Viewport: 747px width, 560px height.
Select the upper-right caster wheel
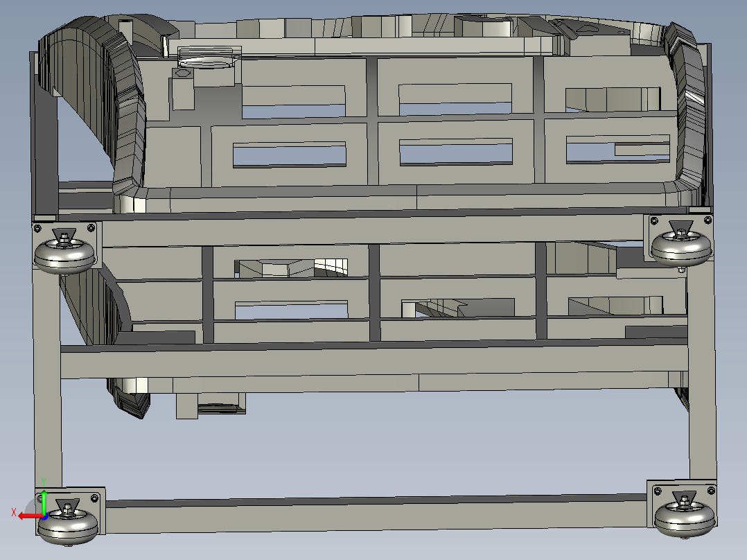pyautogui.click(x=681, y=249)
